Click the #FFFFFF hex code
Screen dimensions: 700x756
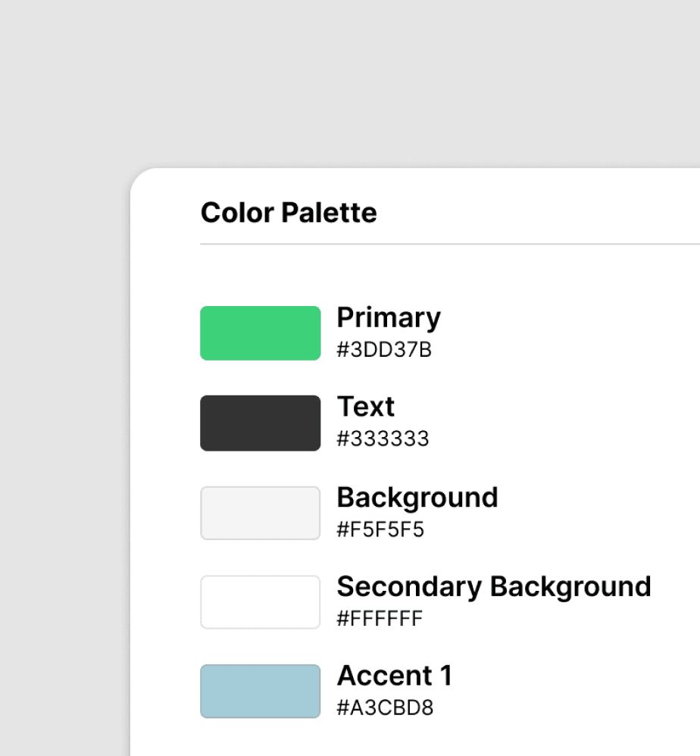[380, 619]
